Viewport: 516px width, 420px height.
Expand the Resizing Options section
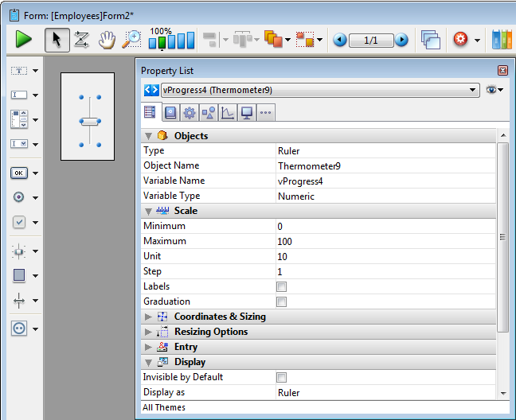coord(149,332)
